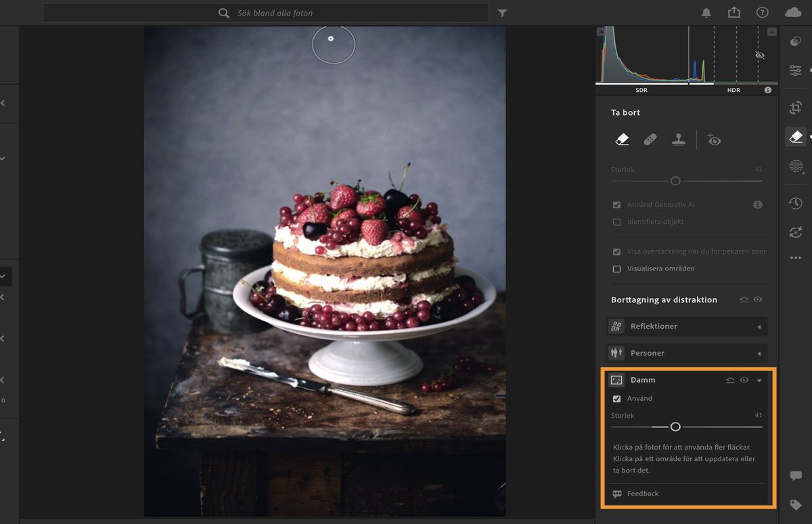Click the Damm dust icon
The width and height of the screenshot is (812, 524).
tap(616, 380)
